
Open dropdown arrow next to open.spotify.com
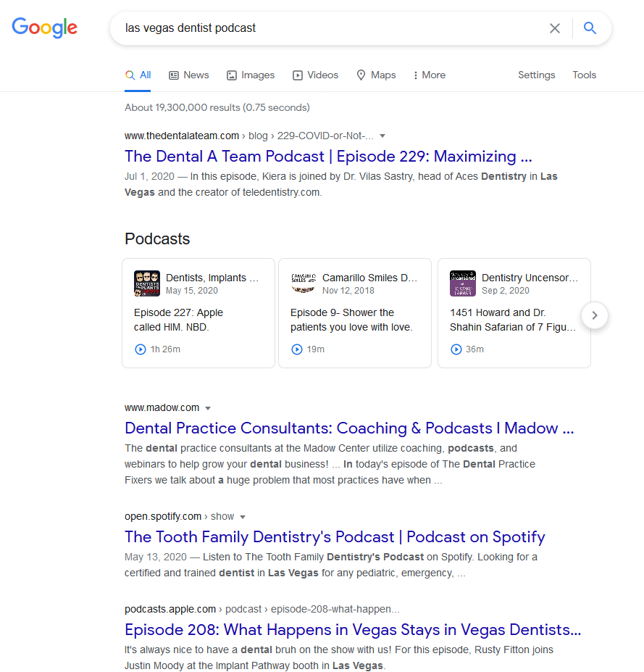[243, 517]
